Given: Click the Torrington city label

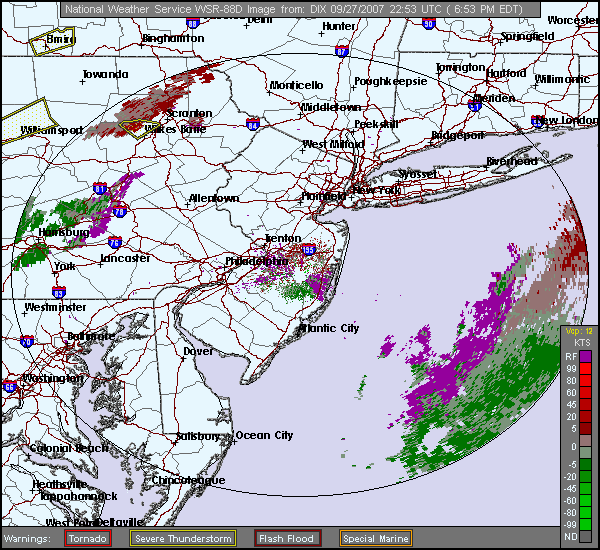Looking at the screenshot, I should click(x=461, y=67).
